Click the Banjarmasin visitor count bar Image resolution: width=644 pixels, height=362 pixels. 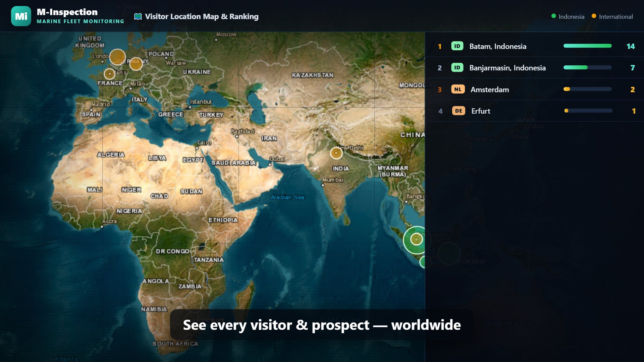tap(588, 67)
